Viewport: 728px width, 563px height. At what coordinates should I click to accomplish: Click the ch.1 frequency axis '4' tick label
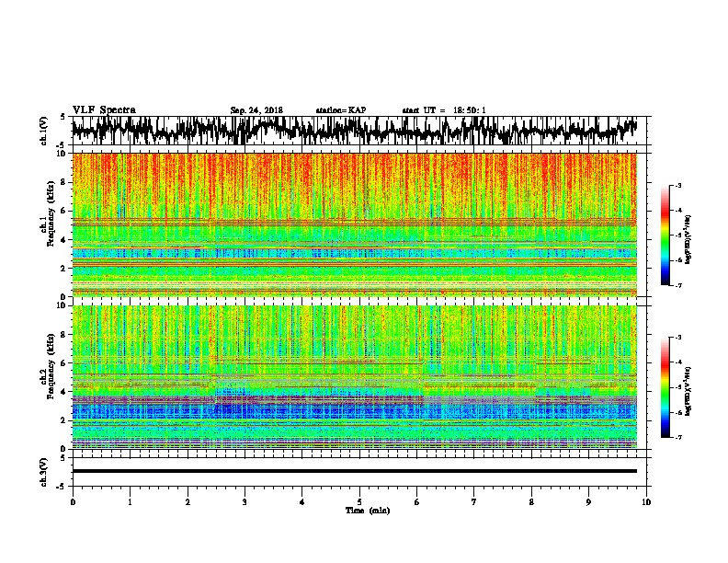63,240
